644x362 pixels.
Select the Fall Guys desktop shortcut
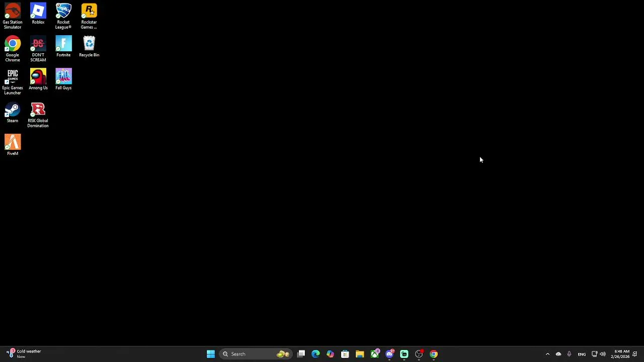point(63,79)
